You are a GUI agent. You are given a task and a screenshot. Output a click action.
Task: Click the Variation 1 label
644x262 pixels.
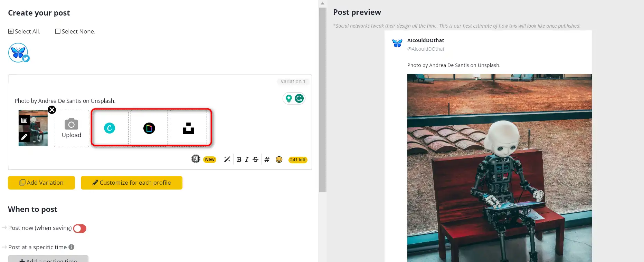[x=293, y=81]
